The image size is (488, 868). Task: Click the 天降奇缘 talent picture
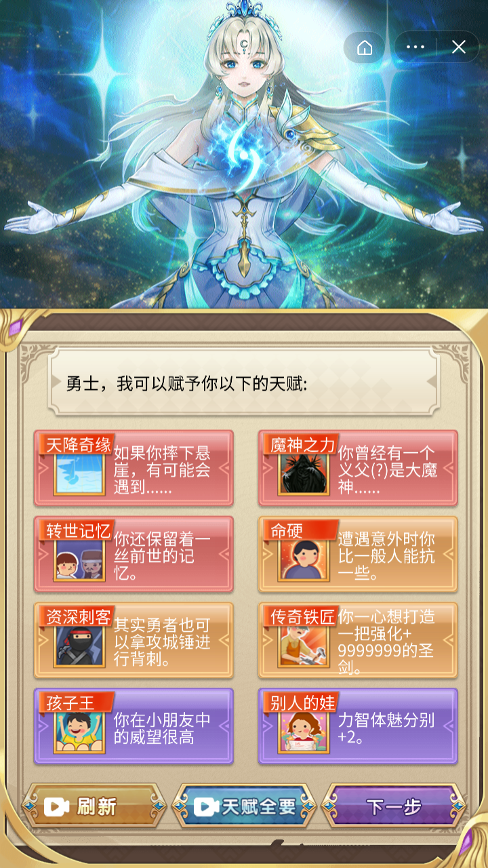pos(79,473)
